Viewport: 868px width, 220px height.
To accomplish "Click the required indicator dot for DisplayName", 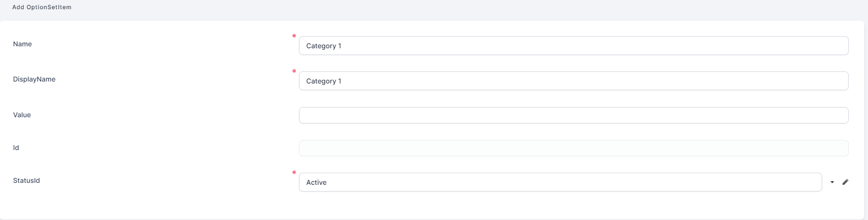I will [294, 71].
